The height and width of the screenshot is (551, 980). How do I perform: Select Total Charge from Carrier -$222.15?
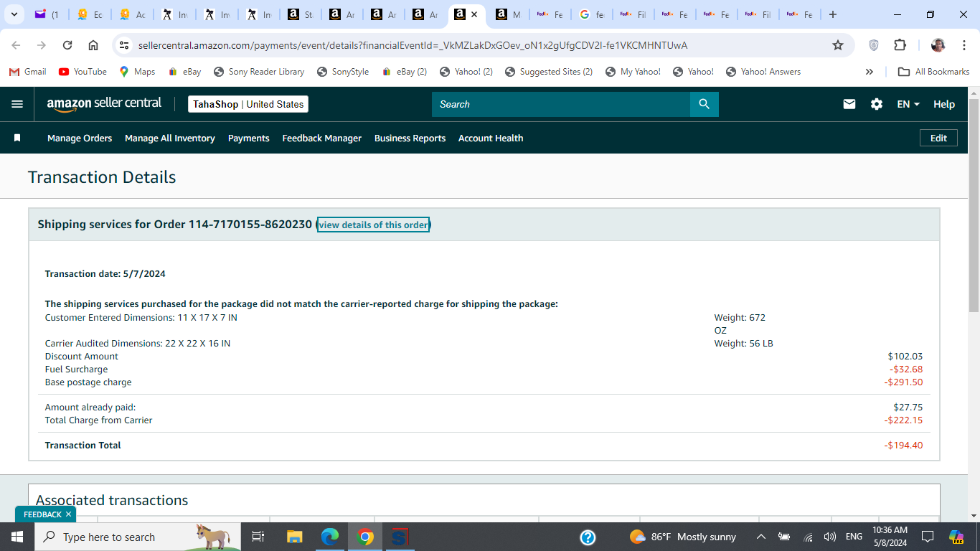(x=903, y=420)
